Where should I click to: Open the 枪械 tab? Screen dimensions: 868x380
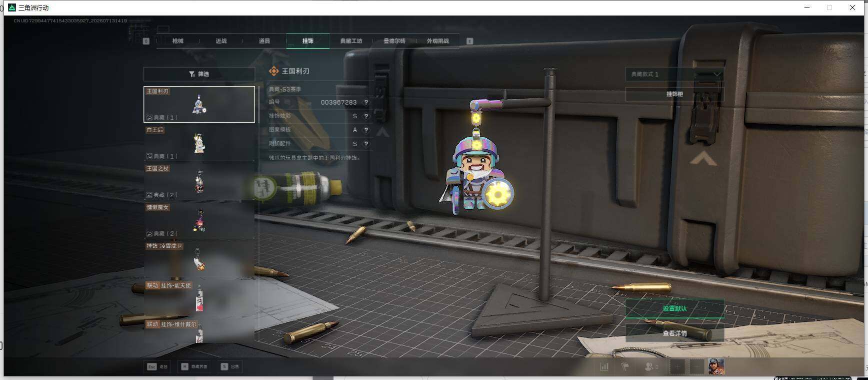(178, 41)
